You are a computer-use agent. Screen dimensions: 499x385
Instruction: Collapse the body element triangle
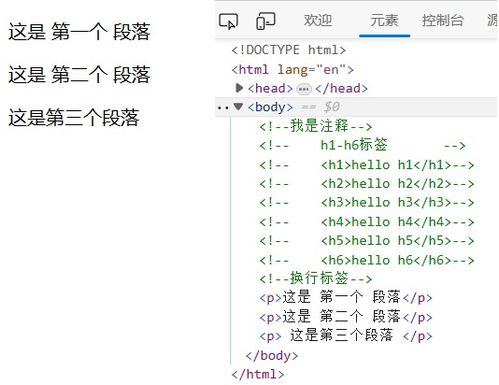pos(238,106)
